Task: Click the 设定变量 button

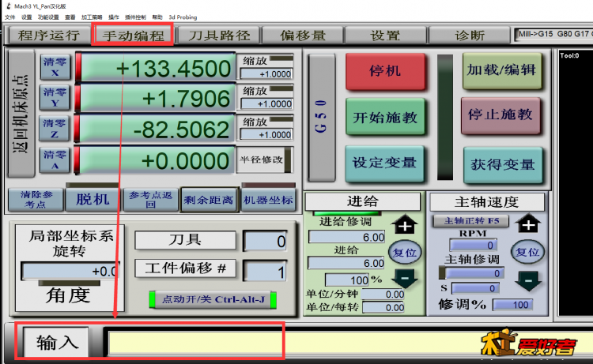Action: [x=384, y=163]
